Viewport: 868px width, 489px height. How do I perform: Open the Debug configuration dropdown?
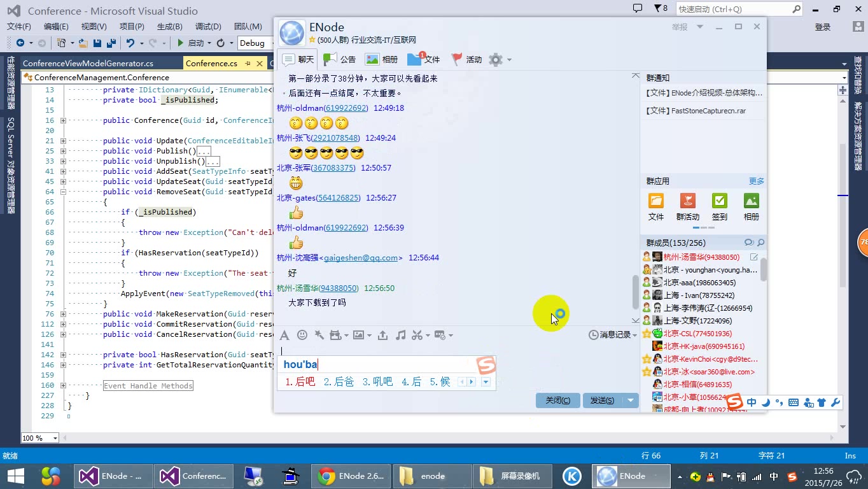click(x=255, y=43)
